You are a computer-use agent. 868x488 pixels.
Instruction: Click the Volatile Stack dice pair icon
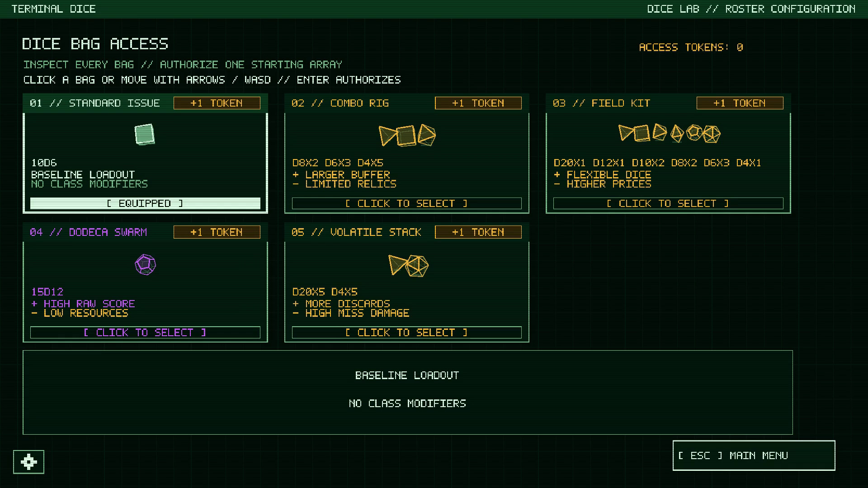tap(408, 265)
